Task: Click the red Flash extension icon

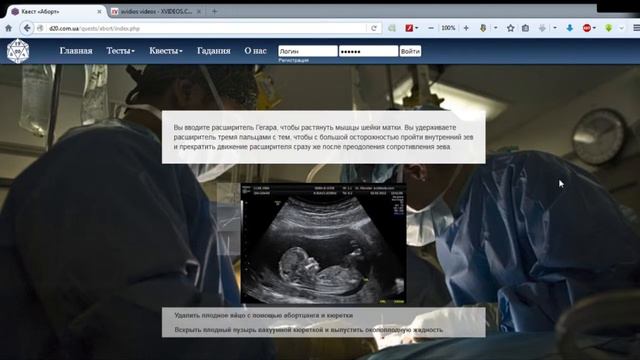Action: point(409,28)
